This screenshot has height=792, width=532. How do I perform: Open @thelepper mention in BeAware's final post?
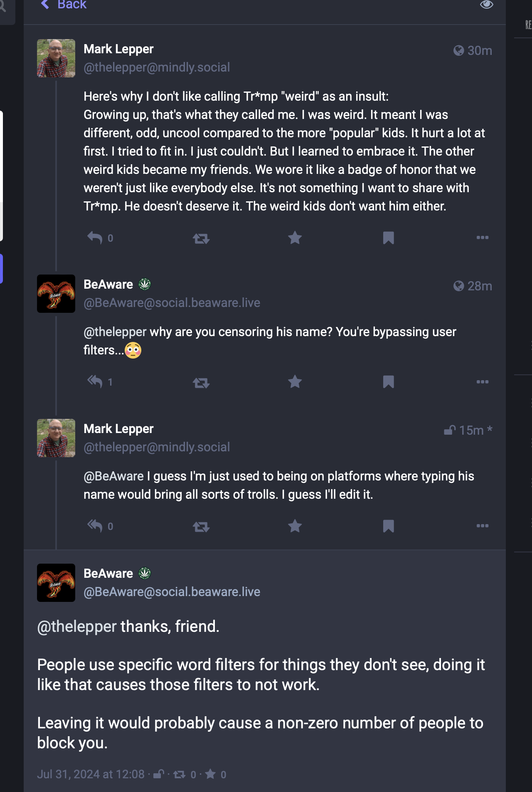[77, 626]
